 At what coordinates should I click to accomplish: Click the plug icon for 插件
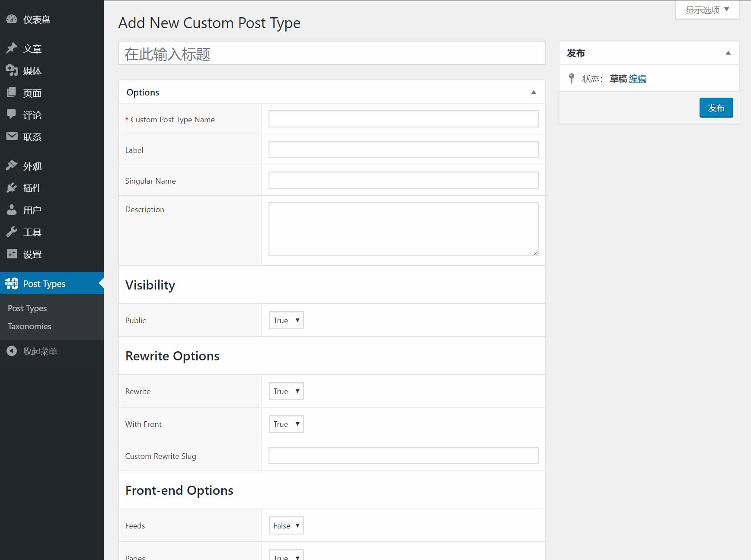pyautogui.click(x=12, y=188)
